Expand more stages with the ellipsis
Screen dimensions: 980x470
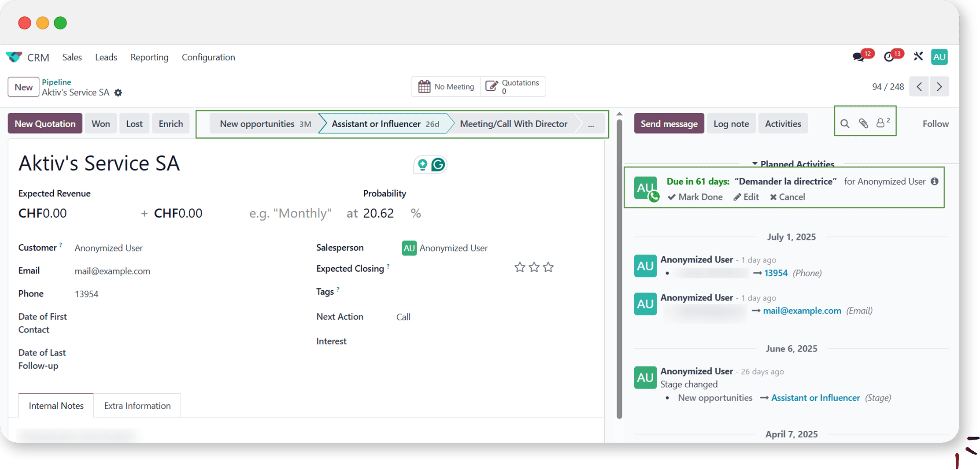(x=591, y=124)
